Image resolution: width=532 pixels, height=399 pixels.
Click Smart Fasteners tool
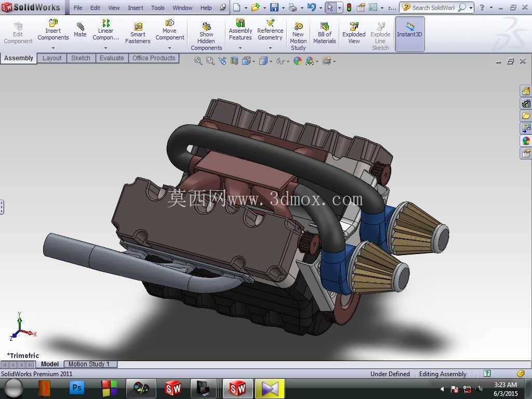pyautogui.click(x=138, y=34)
